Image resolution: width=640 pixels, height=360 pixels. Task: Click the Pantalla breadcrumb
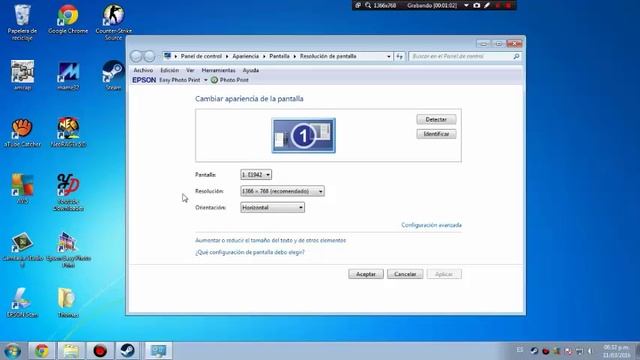(x=280, y=56)
